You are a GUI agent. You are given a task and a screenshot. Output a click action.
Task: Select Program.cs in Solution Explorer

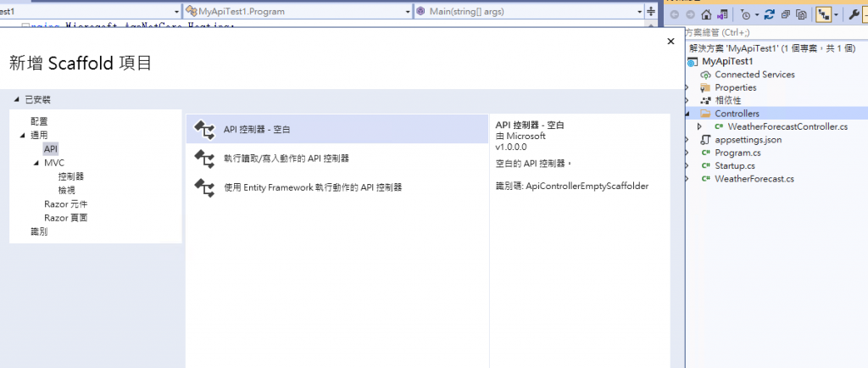(x=737, y=153)
